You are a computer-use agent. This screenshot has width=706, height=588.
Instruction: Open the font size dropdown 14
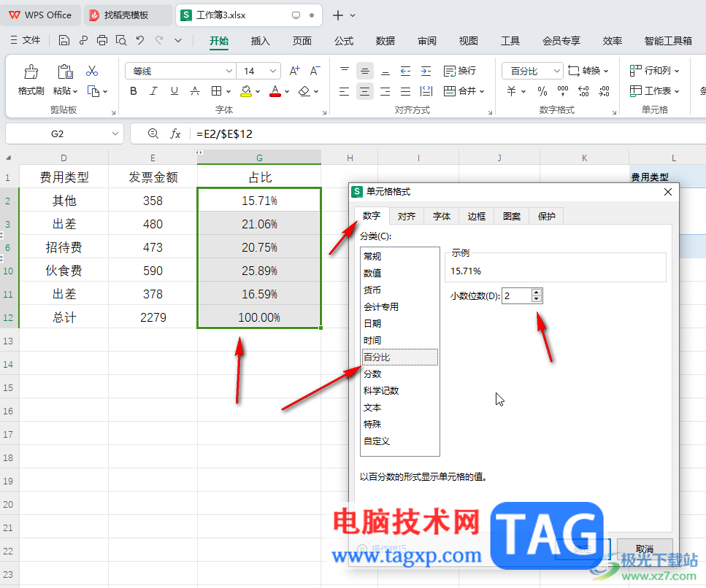click(273, 71)
